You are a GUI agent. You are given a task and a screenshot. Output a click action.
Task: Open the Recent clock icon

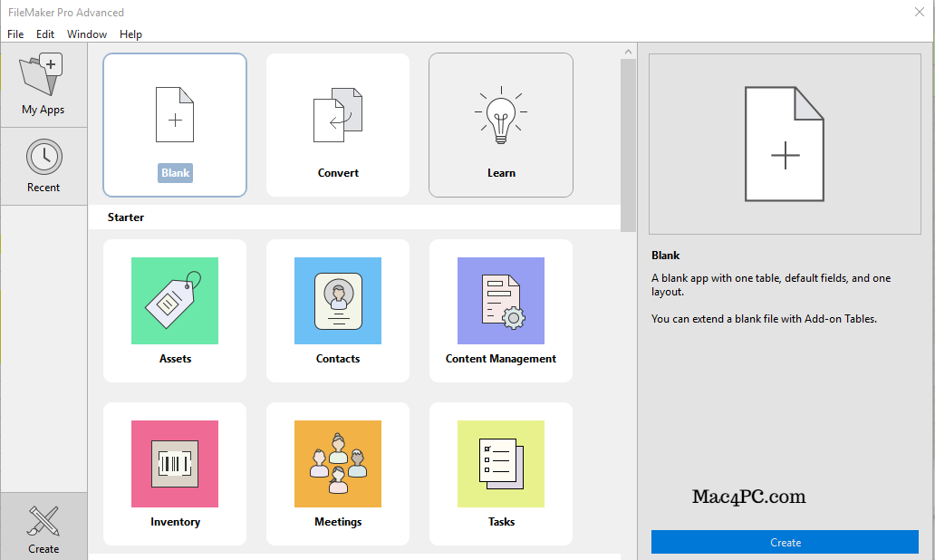coord(44,158)
